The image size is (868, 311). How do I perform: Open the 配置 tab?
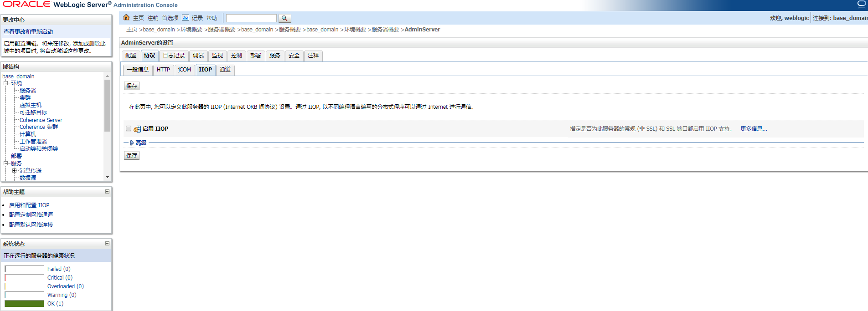coord(131,56)
